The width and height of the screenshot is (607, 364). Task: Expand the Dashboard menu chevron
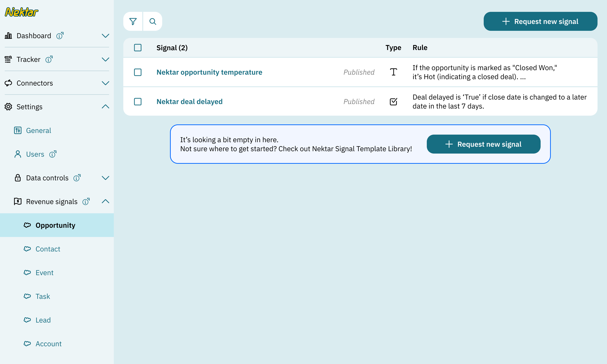tap(105, 36)
